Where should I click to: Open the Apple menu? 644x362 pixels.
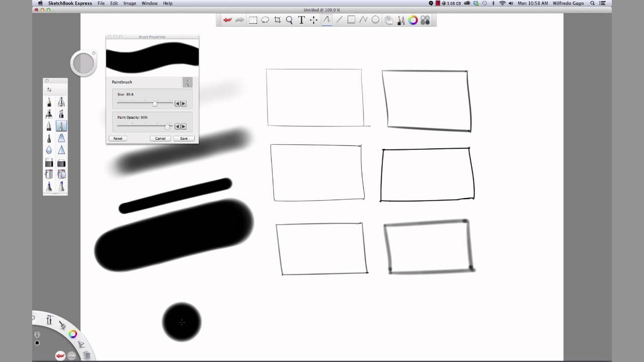coord(40,3)
